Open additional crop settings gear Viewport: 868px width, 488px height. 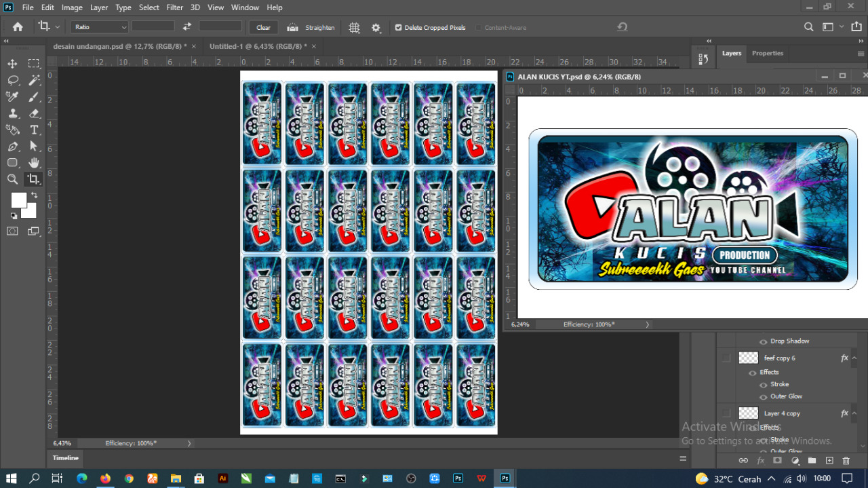tap(376, 27)
